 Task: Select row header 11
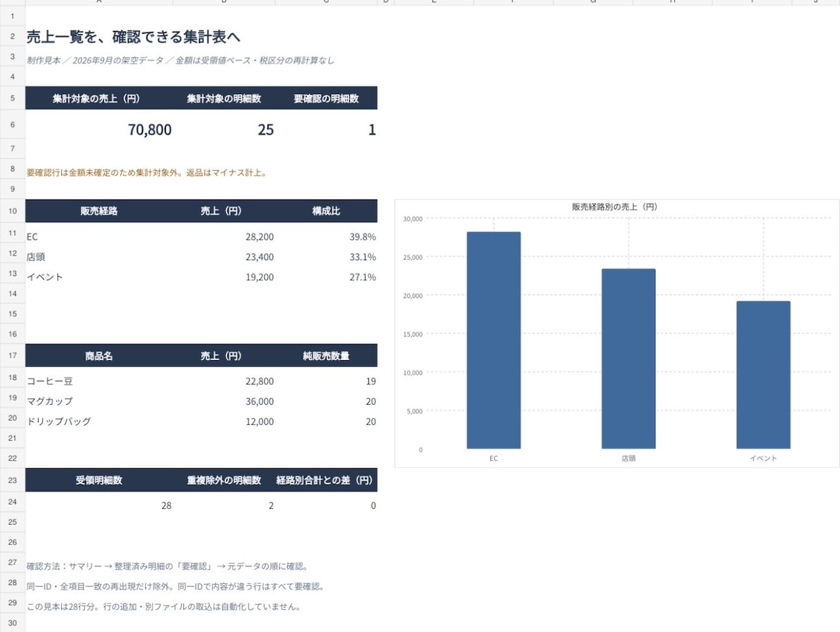tap(12, 233)
